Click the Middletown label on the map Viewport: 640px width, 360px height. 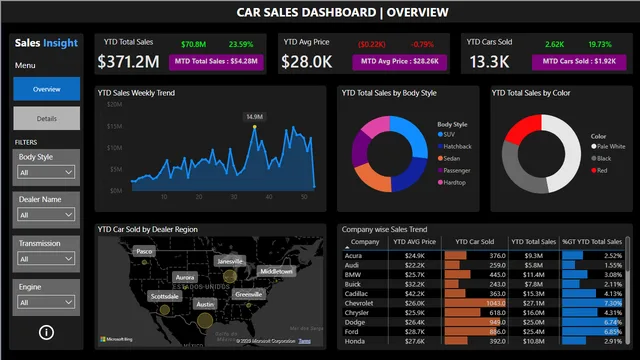point(276,271)
